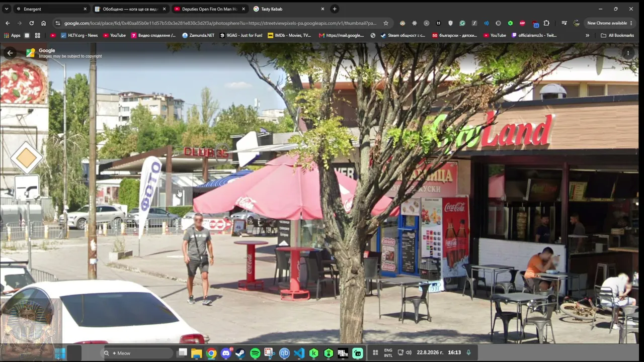Click the taskbar search box
The width and height of the screenshot is (644, 362).
(137, 353)
